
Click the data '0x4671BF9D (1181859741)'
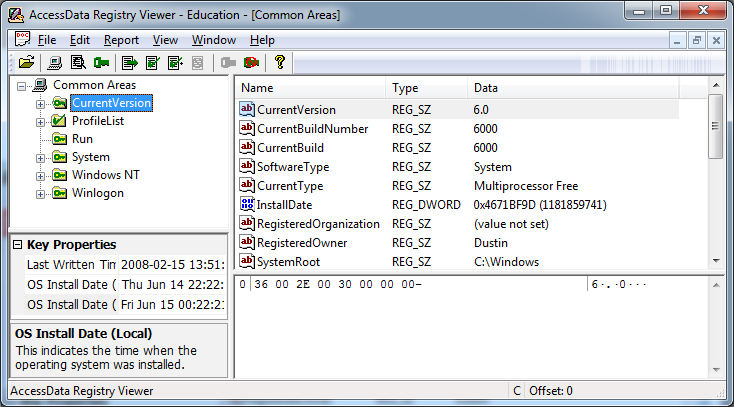click(x=540, y=205)
